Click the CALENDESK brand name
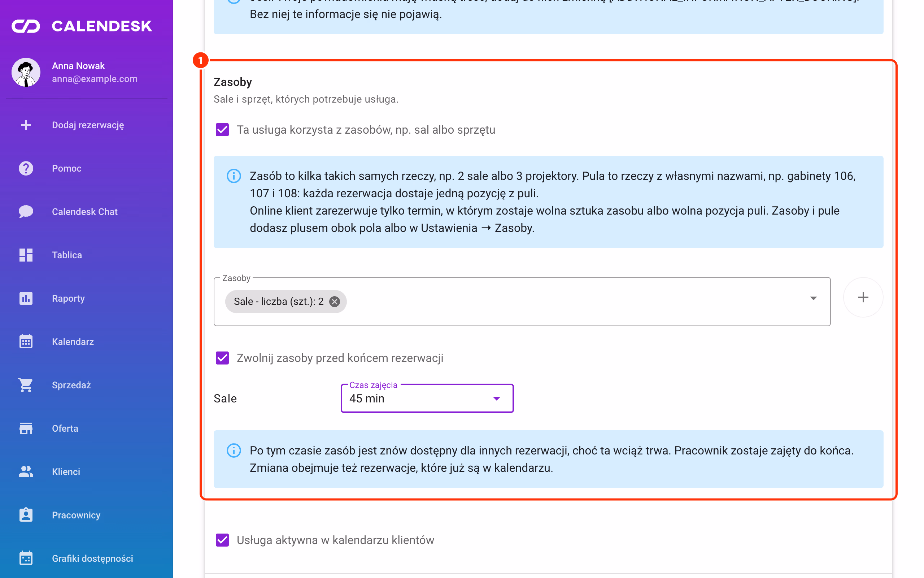924x578 pixels. coord(101,26)
